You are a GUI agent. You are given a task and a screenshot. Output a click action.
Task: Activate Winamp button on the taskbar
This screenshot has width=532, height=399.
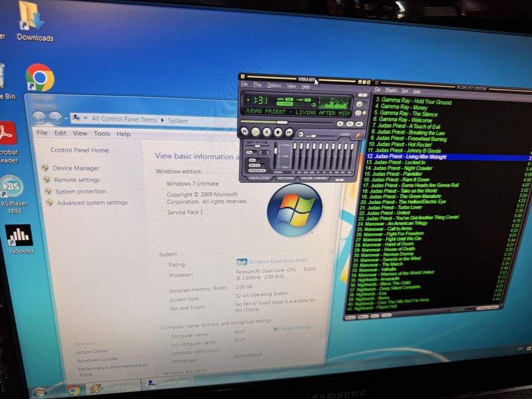click(x=113, y=386)
